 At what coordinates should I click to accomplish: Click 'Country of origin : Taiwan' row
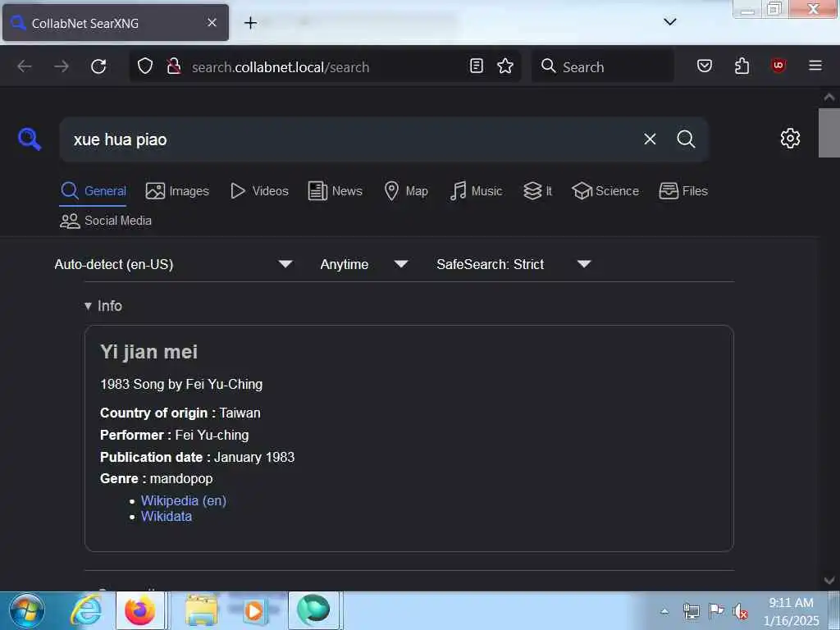[x=180, y=413]
